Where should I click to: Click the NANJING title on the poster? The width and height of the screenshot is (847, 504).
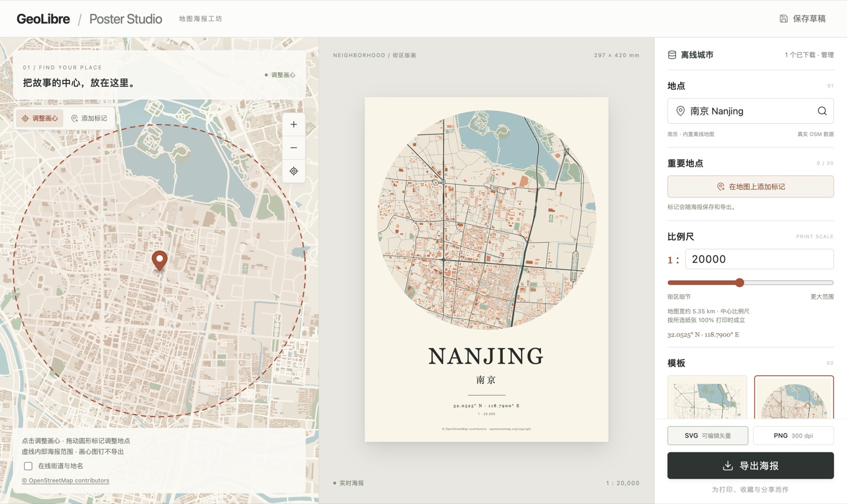point(486,356)
